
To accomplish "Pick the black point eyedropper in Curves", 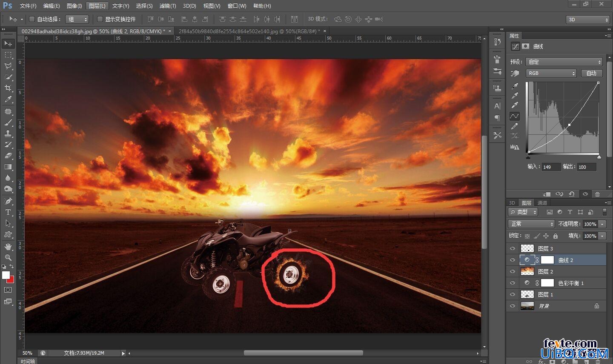I will click(x=515, y=86).
